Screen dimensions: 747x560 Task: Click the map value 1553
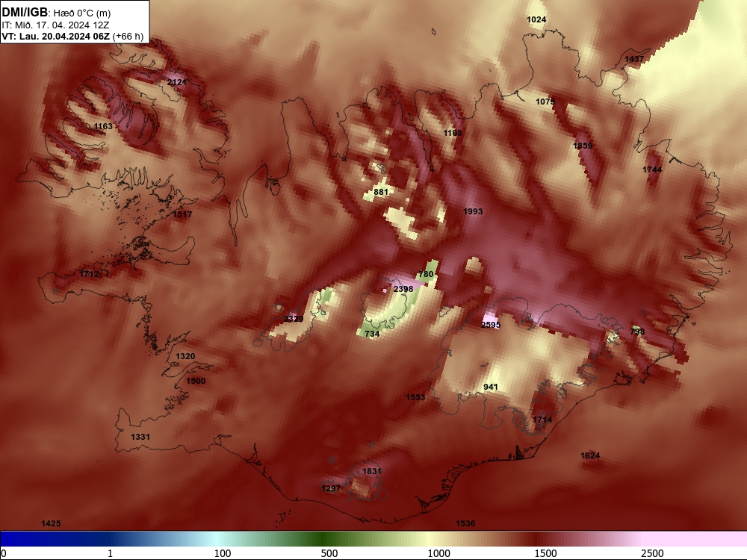click(x=415, y=397)
